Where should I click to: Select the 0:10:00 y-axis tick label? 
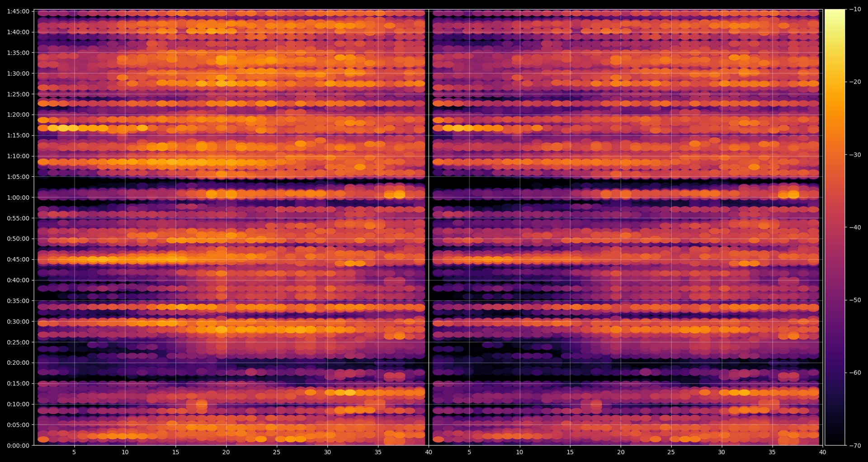tap(18, 404)
